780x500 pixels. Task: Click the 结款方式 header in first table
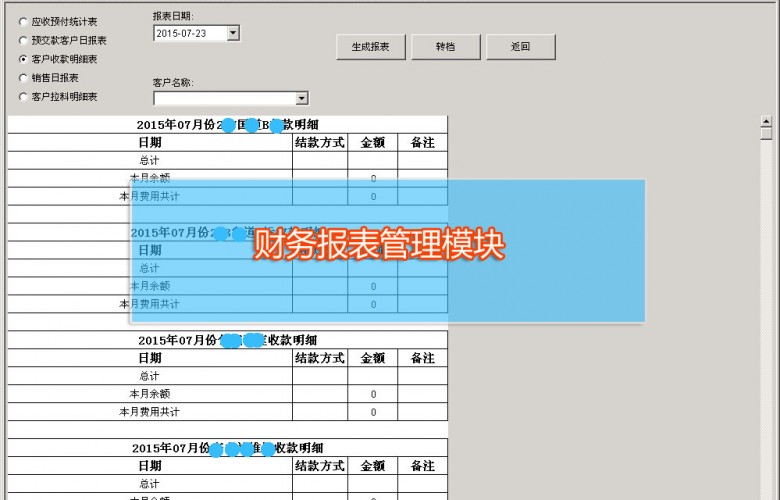pyautogui.click(x=320, y=143)
